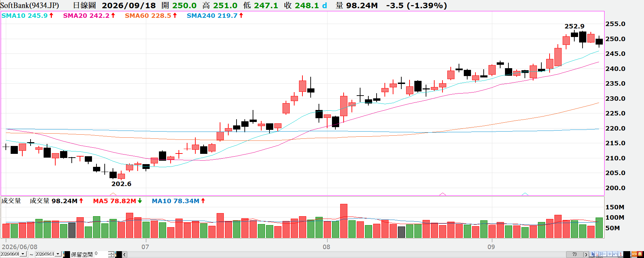This screenshot has width=644, height=258.
Task: Click the scrollbar right arrow button
Action: click(x=586, y=254)
